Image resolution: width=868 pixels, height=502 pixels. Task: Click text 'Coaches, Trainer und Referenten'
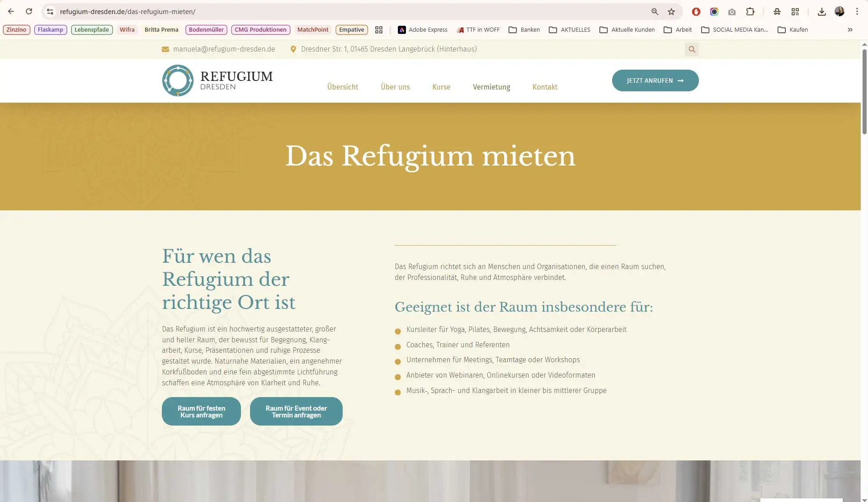[x=458, y=345]
